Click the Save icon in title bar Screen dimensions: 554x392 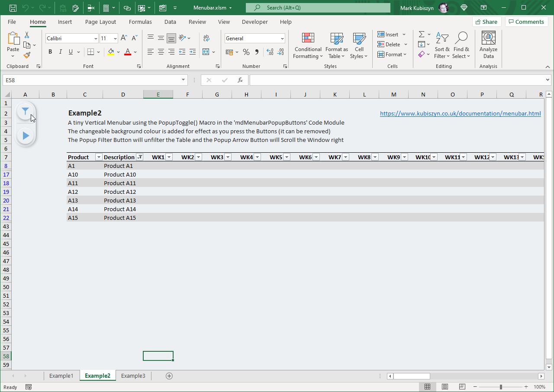coord(13,8)
